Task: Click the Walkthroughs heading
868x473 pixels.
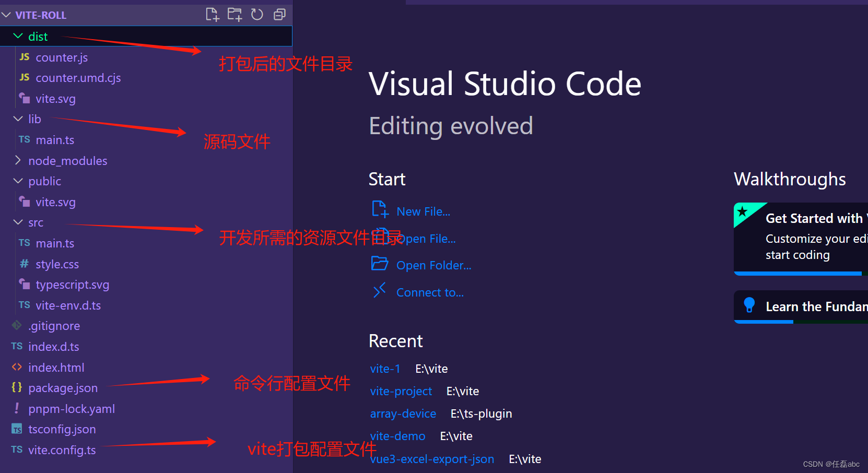Action: (x=790, y=179)
